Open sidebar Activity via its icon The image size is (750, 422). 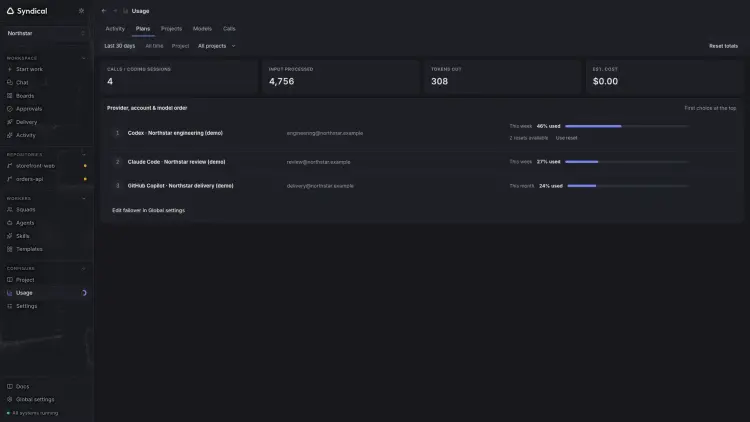[10, 135]
